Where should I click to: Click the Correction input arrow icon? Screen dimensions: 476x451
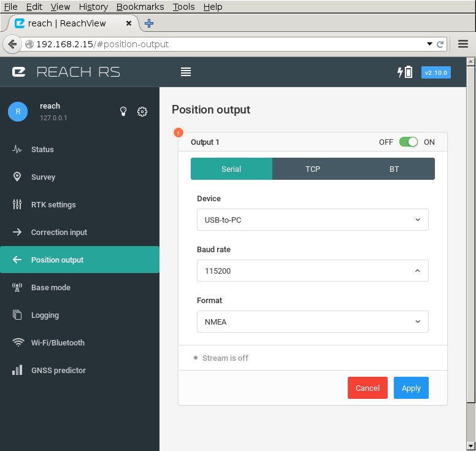[x=17, y=232]
